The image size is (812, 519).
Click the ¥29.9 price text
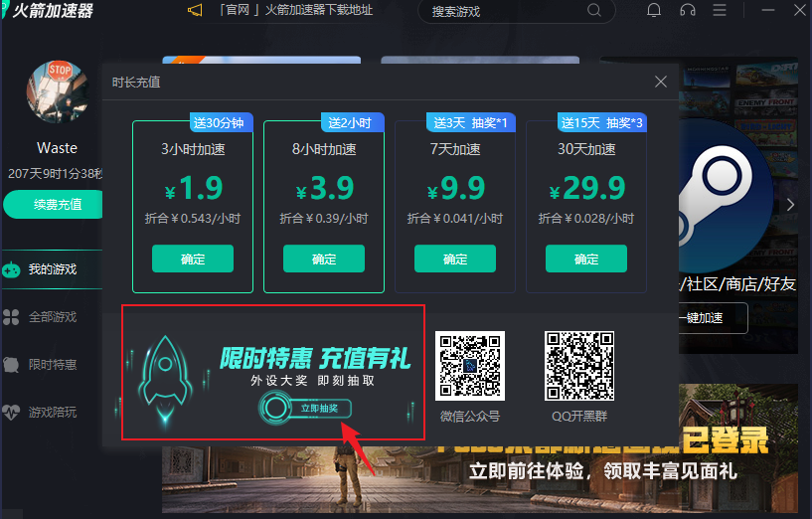pos(587,188)
